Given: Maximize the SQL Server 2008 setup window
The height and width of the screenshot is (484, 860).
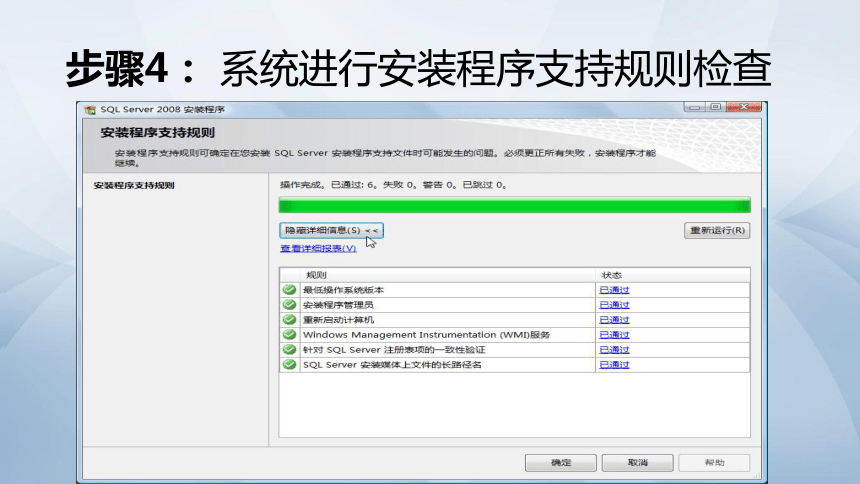Looking at the screenshot, I should pyautogui.click(x=715, y=107).
